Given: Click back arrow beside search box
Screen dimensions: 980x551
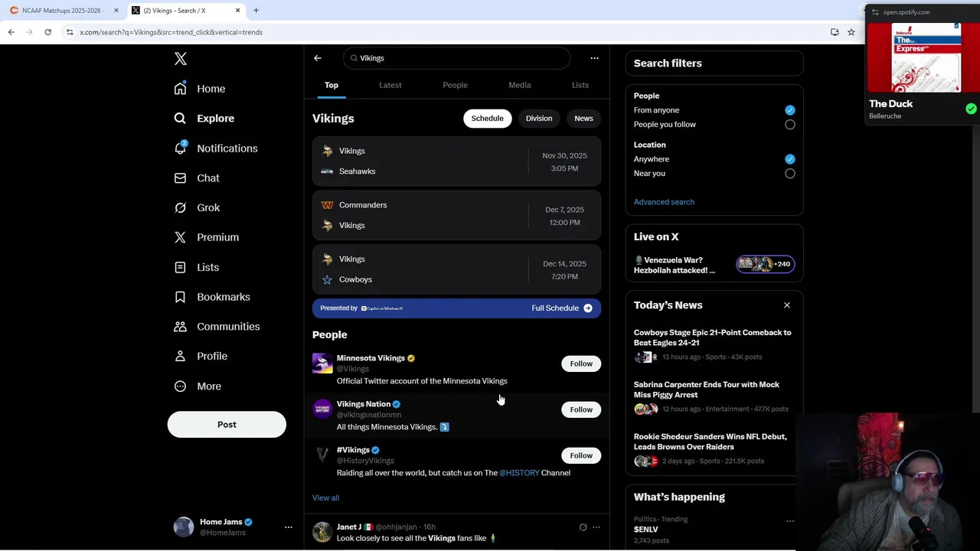Looking at the screenshot, I should click(318, 58).
